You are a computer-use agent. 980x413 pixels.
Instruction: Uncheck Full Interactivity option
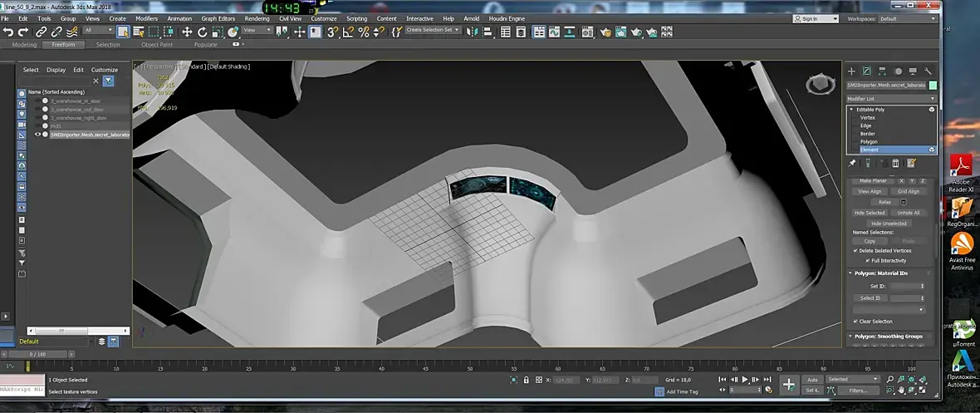pos(868,260)
